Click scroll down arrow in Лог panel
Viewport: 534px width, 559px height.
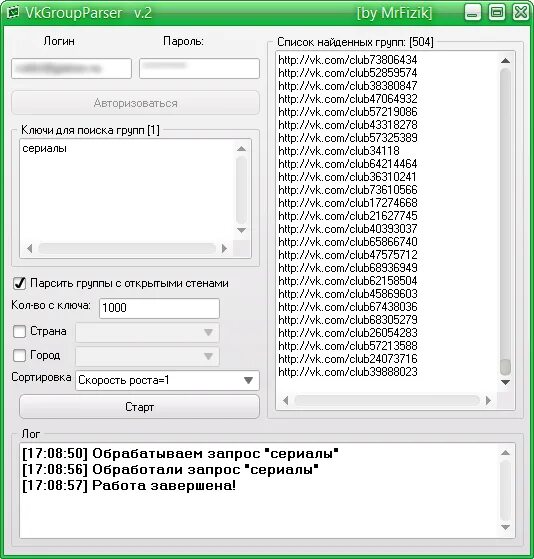[x=505, y=527]
